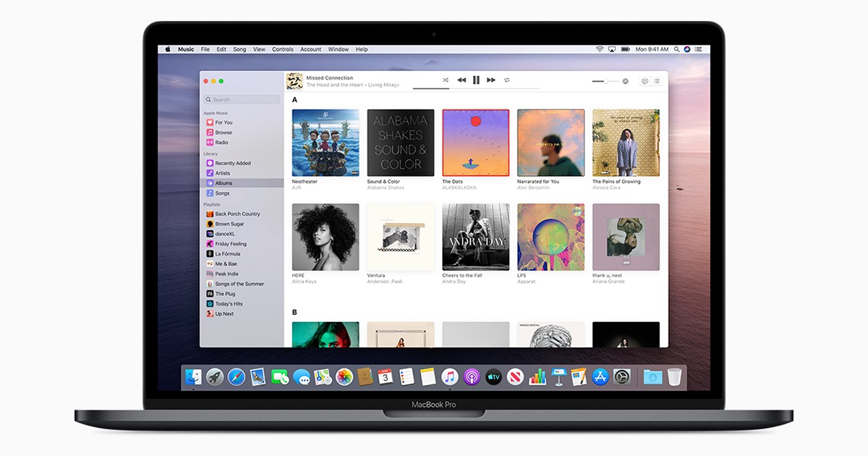Launch Apple TV from the Dock
The height and width of the screenshot is (456, 868).
click(493, 376)
